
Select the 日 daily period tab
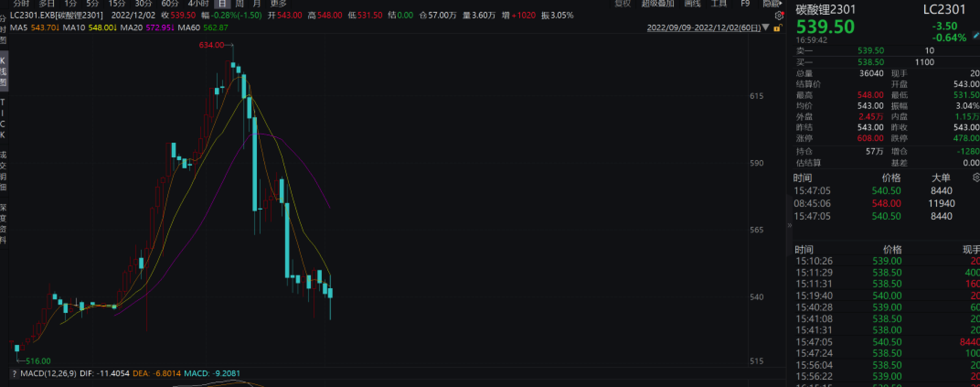coord(222,4)
